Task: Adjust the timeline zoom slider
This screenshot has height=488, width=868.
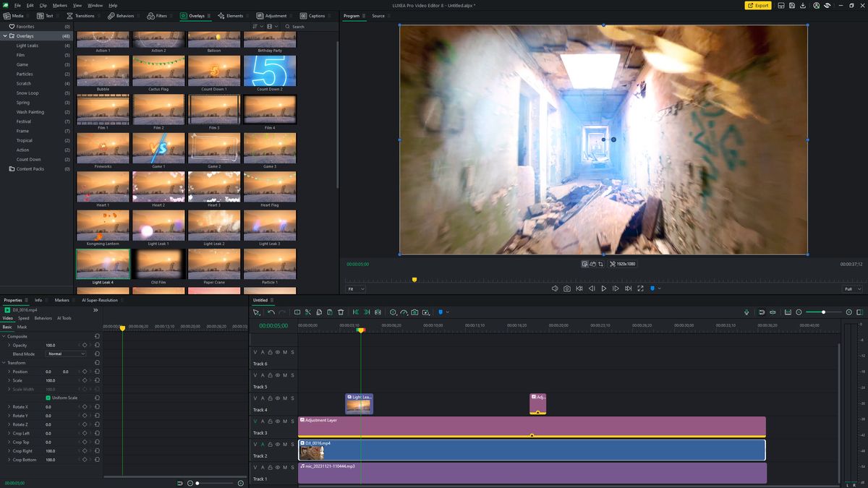Action: pyautogui.click(x=823, y=312)
